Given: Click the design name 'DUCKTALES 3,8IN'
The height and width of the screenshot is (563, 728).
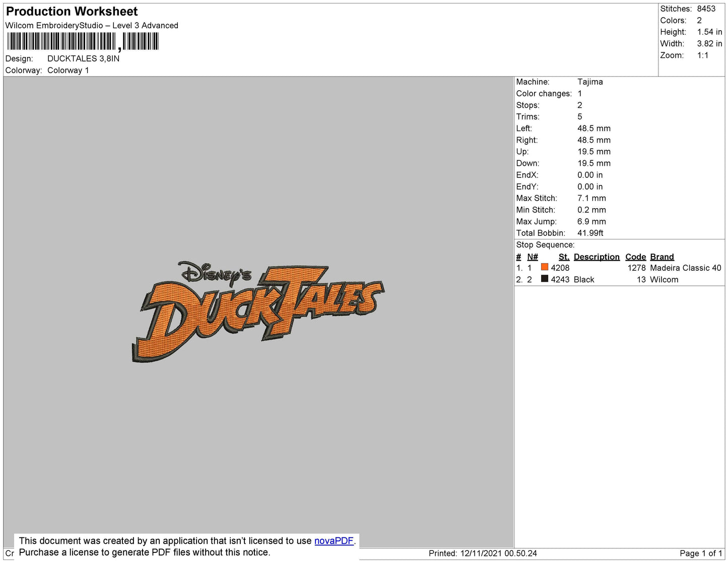Looking at the screenshot, I should point(84,58).
